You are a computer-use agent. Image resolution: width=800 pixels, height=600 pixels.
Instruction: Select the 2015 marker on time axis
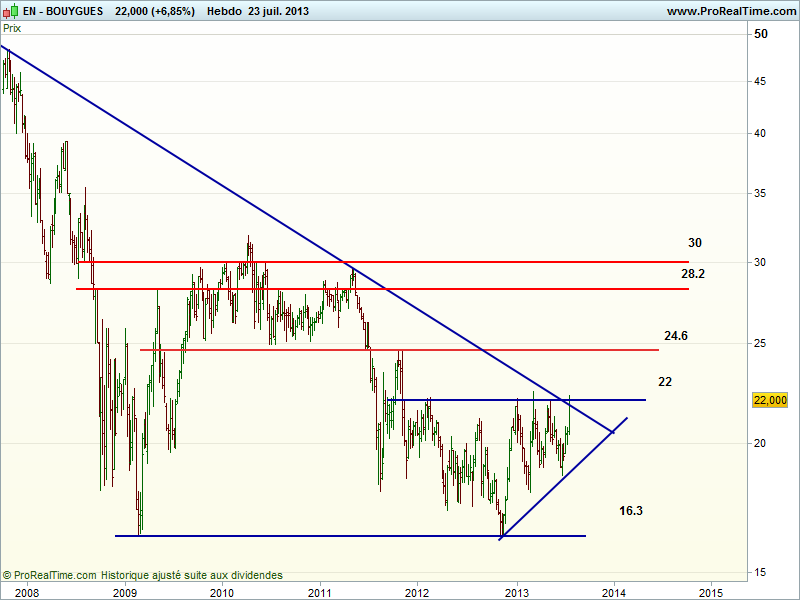(x=711, y=592)
